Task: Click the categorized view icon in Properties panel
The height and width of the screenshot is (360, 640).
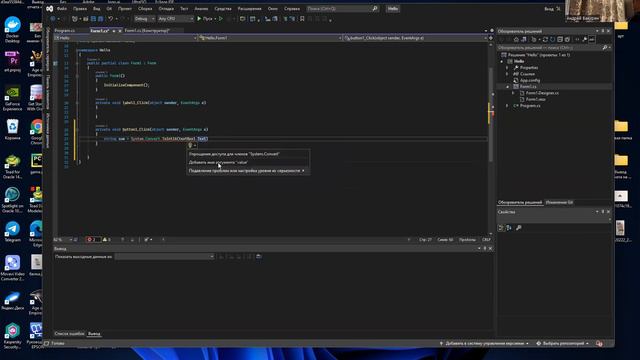Action: click(x=501, y=228)
